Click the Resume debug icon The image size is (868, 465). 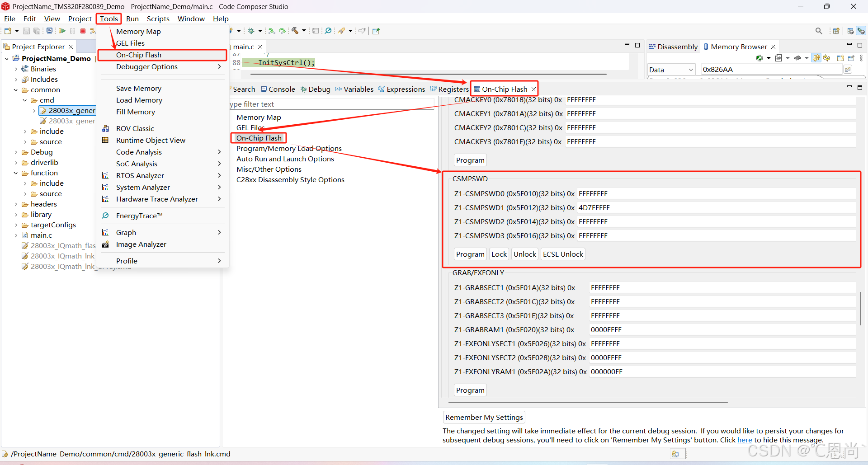click(x=62, y=31)
